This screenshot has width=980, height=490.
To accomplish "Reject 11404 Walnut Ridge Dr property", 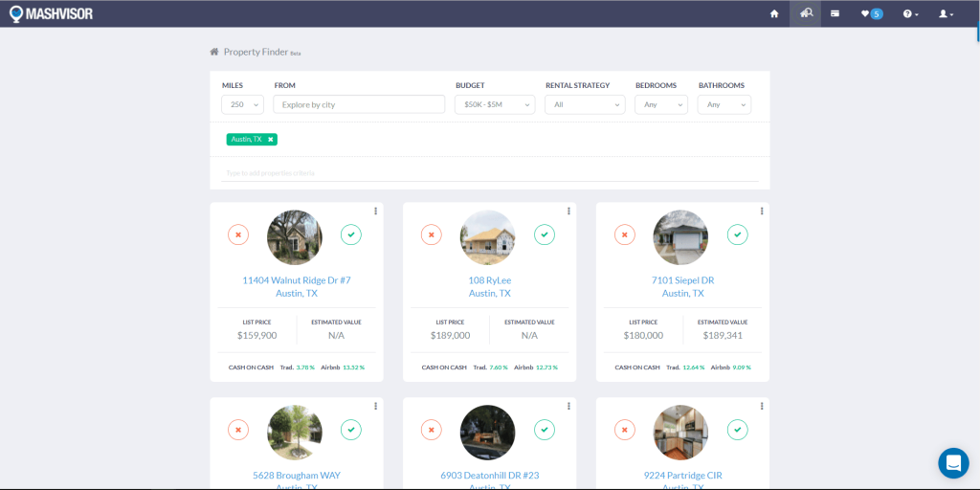I will pyautogui.click(x=238, y=234).
